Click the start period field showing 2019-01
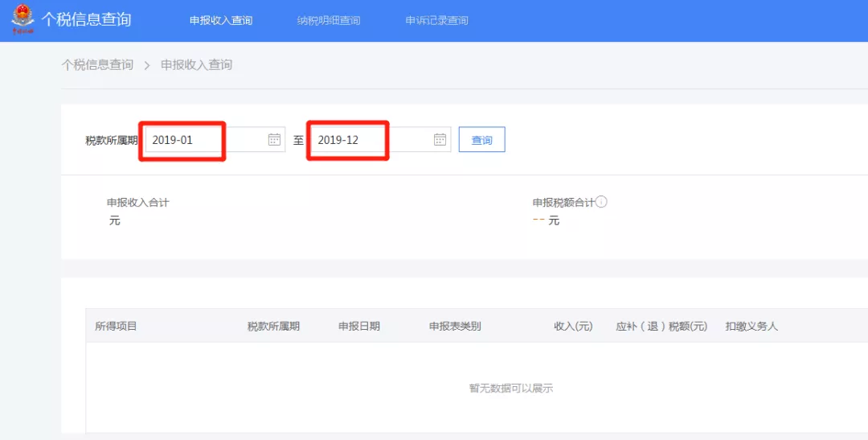The width and height of the screenshot is (868, 440). pos(215,140)
